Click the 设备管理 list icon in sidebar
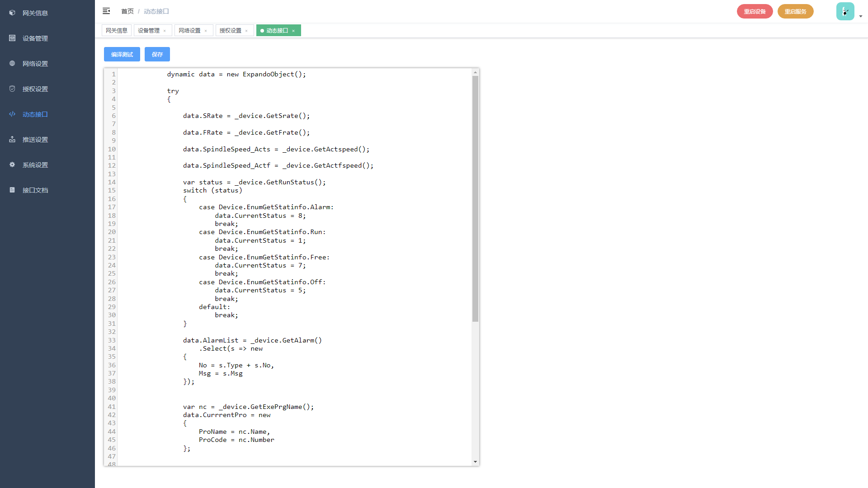The height and width of the screenshot is (488, 868). point(12,38)
